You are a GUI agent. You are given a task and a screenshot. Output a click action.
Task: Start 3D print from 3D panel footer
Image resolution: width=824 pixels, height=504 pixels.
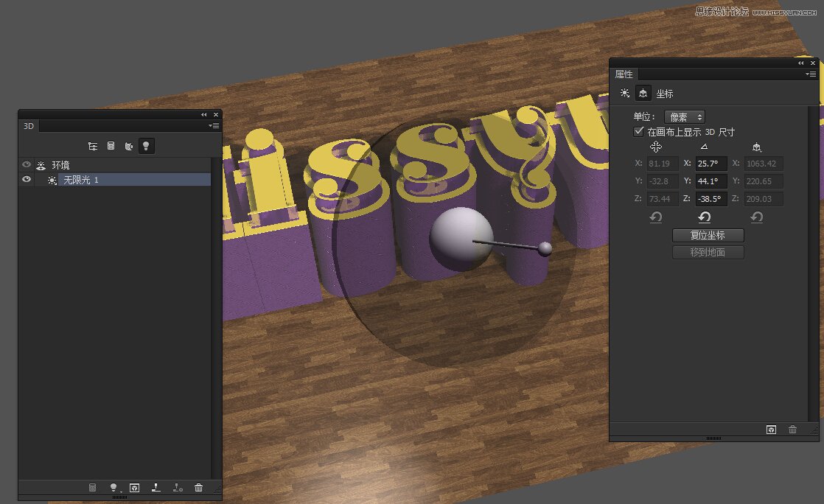156,488
